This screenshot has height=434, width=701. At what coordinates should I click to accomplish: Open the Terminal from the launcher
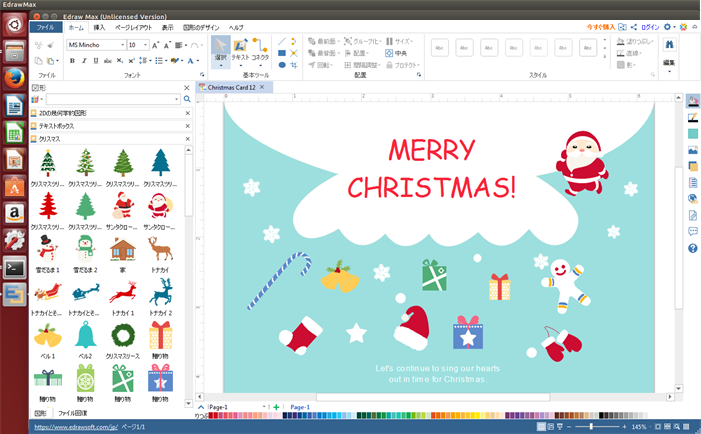tap(15, 267)
